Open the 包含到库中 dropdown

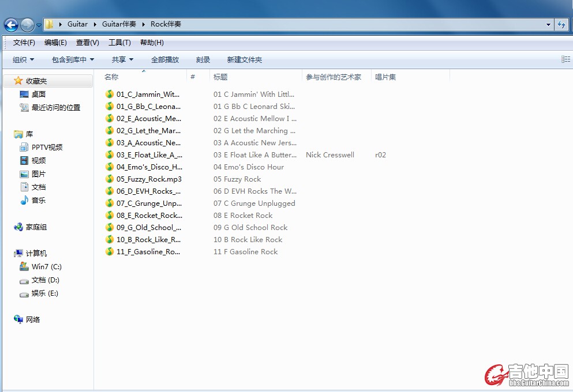(x=73, y=59)
